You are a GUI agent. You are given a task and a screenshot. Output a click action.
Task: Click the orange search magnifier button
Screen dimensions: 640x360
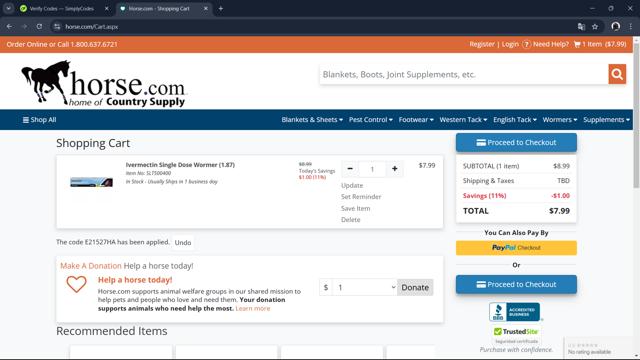[617, 74]
